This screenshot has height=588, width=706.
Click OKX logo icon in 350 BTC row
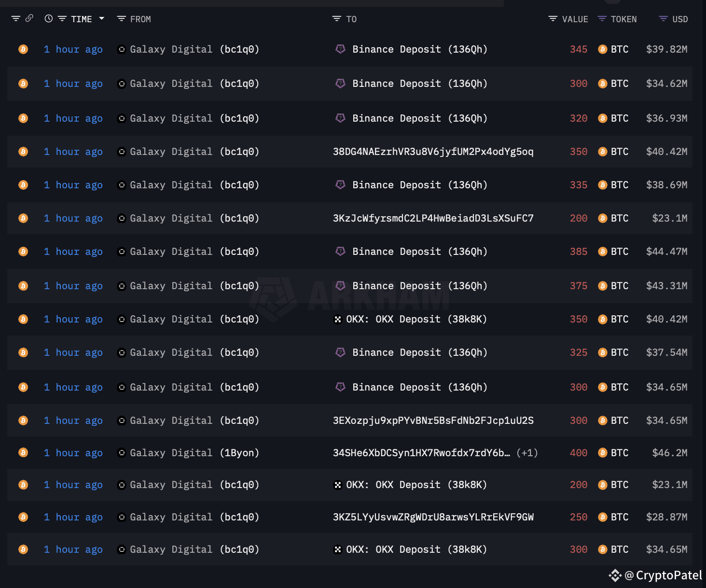coord(338,319)
